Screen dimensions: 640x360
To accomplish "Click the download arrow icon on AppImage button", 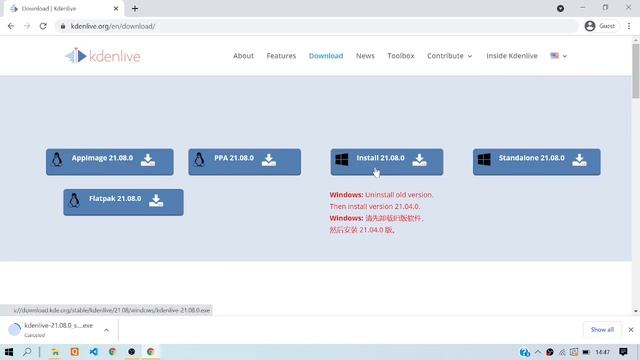I will [148, 160].
